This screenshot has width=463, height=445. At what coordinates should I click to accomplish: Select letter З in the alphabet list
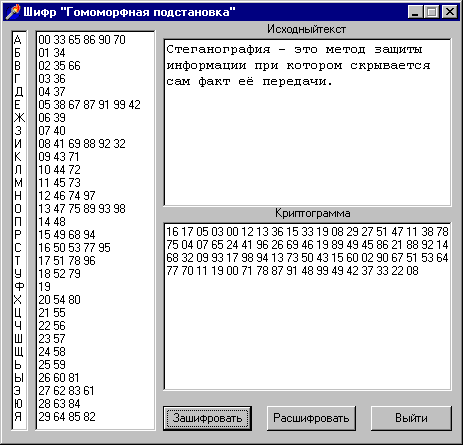coord(18,131)
